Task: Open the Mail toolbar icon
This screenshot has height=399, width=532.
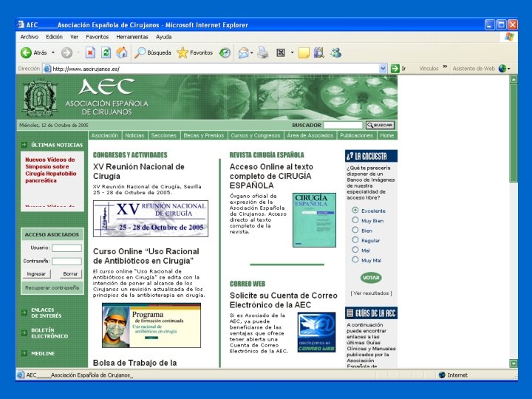Action: click(x=243, y=52)
